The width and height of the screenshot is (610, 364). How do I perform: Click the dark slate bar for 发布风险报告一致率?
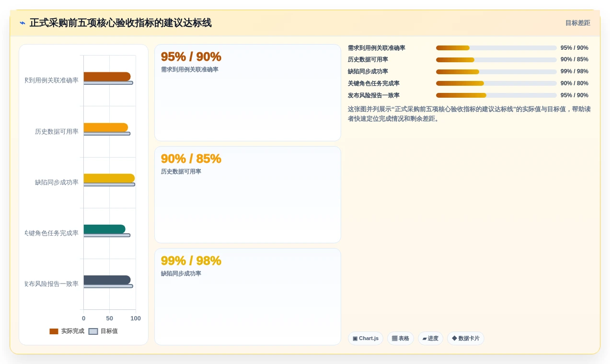tap(107, 280)
